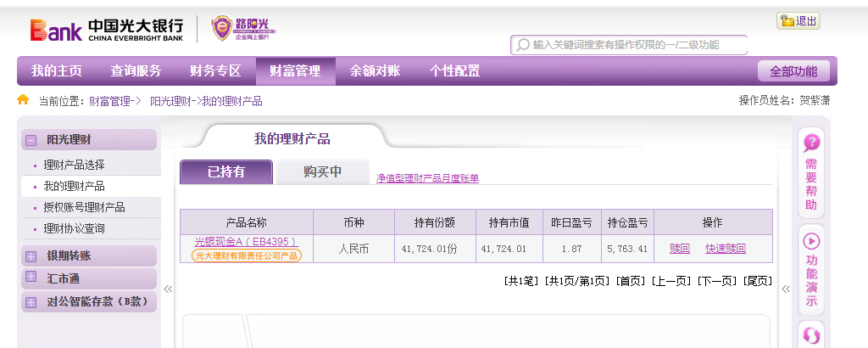Viewport: 868px width, 348px height.
Task: Go to 首页 in pagination
Action: 631,281
